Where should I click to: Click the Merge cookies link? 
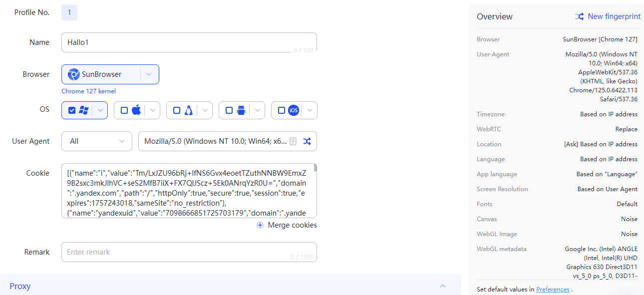pos(293,225)
